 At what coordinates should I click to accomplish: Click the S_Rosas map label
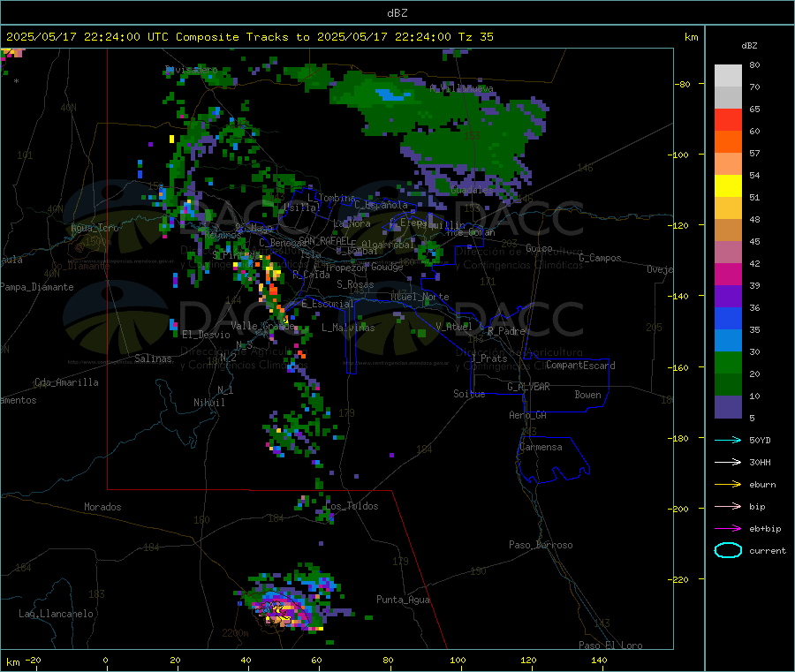[355, 284]
